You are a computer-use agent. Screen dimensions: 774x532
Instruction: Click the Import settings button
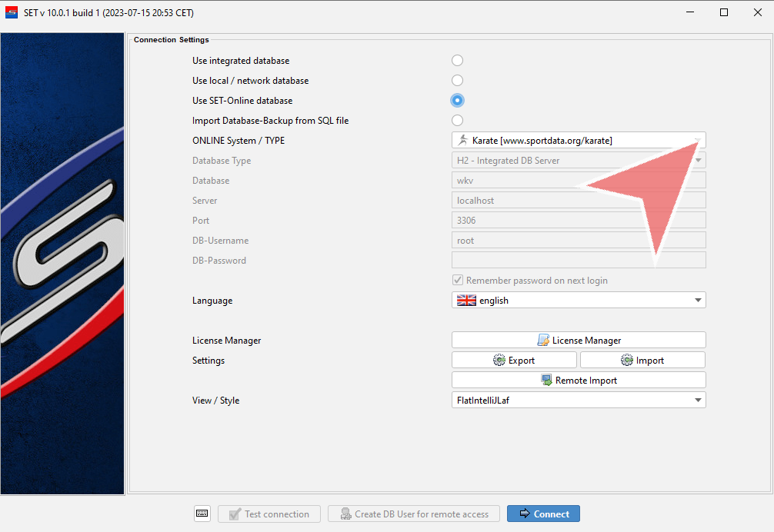point(642,360)
